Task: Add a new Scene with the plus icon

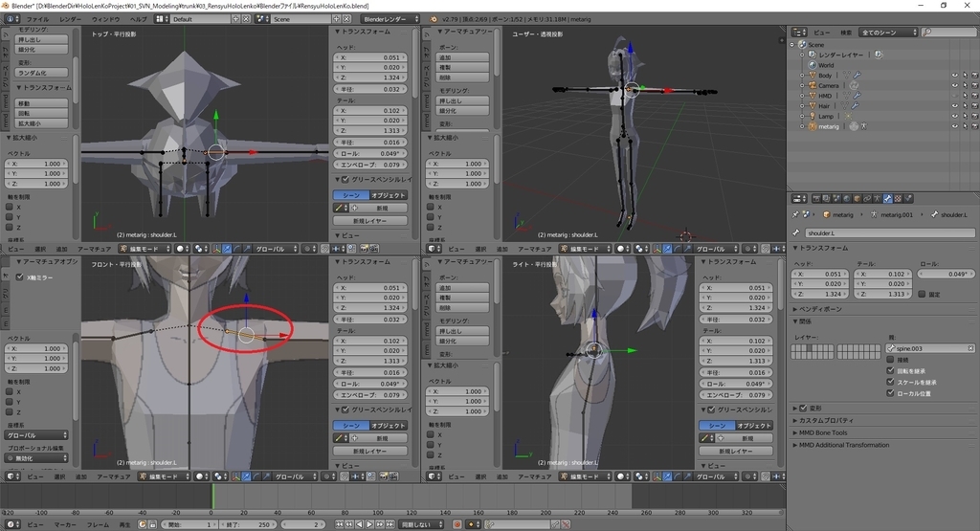Action: pos(336,19)
